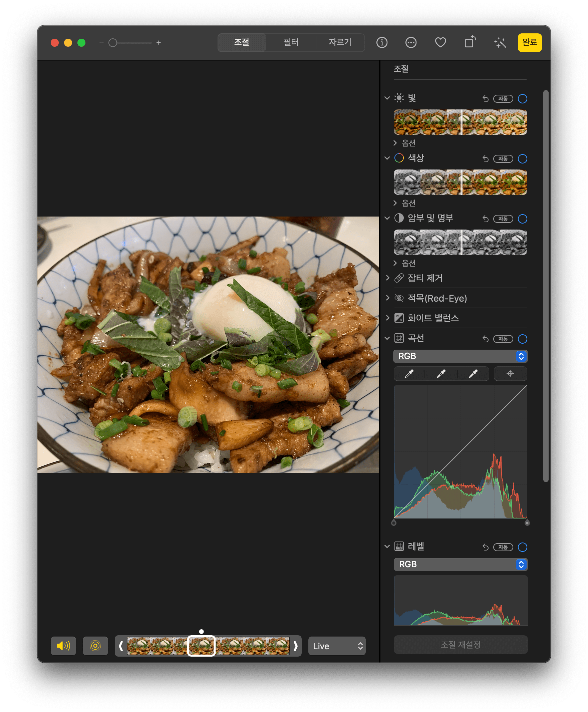Open the photo info panel

pos(382,43)
